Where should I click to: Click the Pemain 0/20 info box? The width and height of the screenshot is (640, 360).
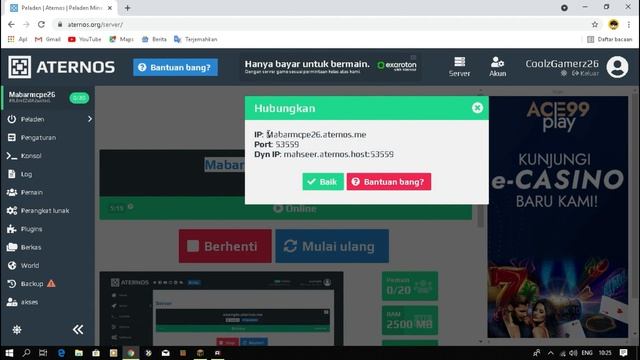click(410, 286)
